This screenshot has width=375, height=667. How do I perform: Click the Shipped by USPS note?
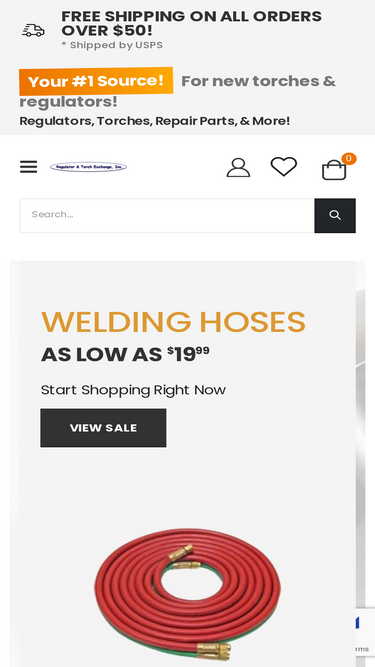112,45
